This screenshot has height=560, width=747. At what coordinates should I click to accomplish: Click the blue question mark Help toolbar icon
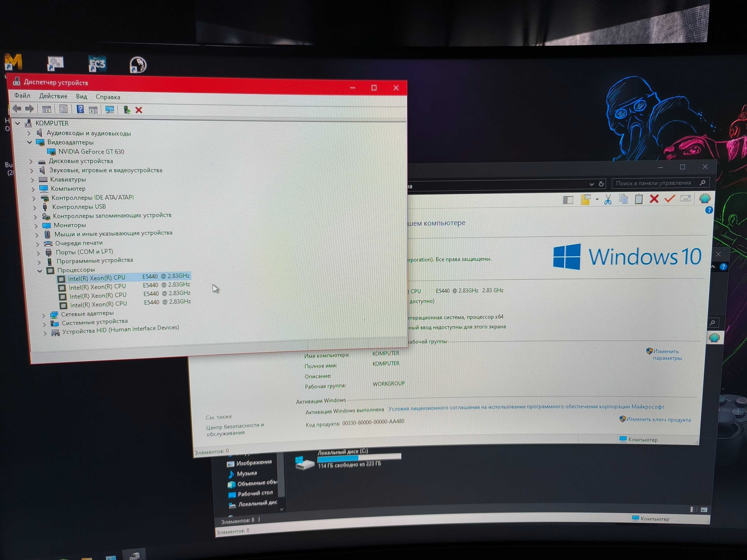tap(80, 109)
